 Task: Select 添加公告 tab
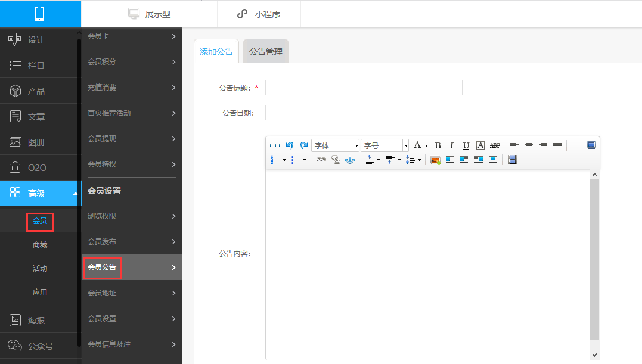pos(216,52)
